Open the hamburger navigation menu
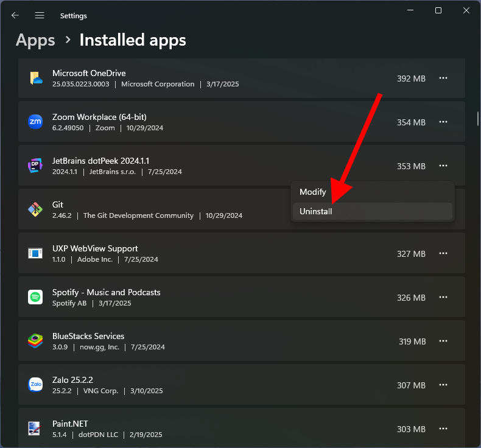Viewport: 481px width, 448px height. coord(40,15)
